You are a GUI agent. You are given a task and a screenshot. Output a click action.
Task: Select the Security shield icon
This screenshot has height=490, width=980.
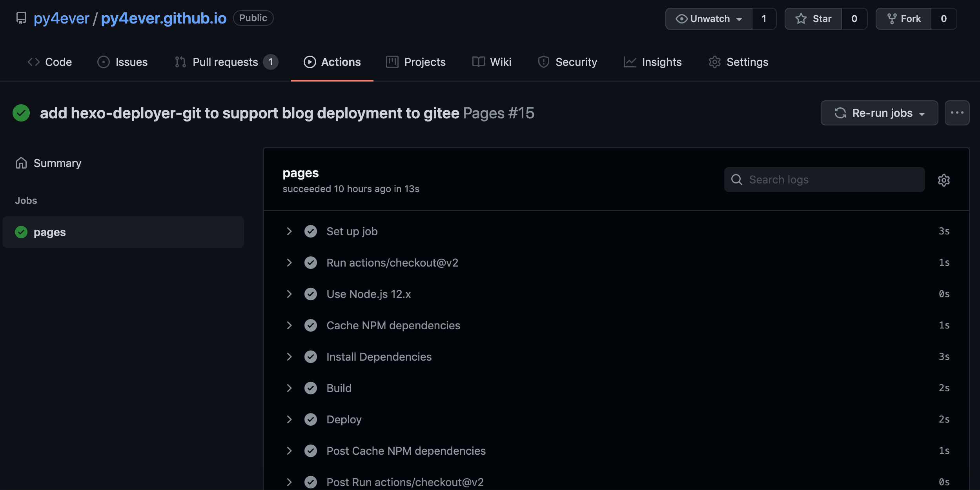(544, 62)
